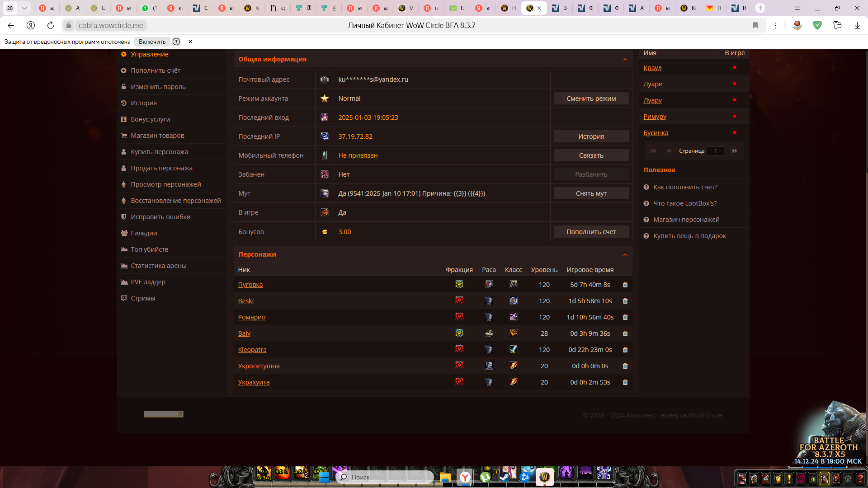Screen dimensions: 868x488
Task: Open browser three-dot menu
Action: pyautogui.click(x=775, y=25)
